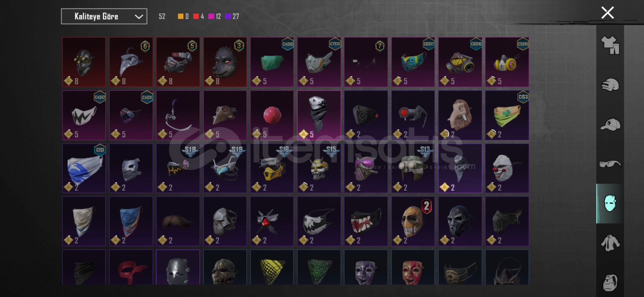Filter by the purple rarity count
This screenshot has width=644, height=297.
point(236,16)
